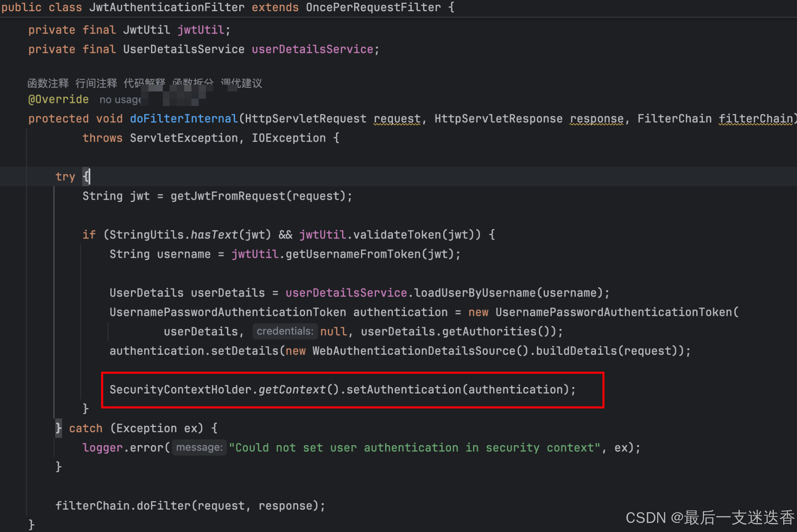Screen dimensions: 797x532
Task: Click the 函数注释 code lens link
Action: click(x=48, y=83)
